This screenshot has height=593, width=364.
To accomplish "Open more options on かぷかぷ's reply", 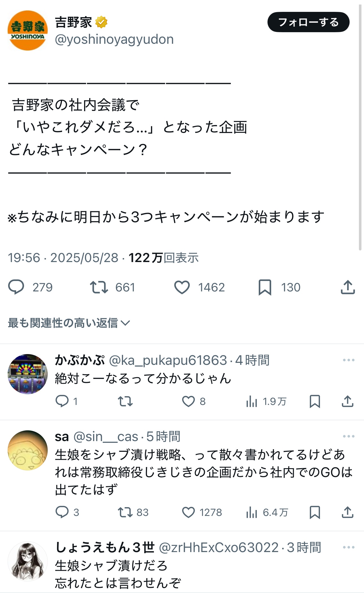I will [x=348, y=360].
